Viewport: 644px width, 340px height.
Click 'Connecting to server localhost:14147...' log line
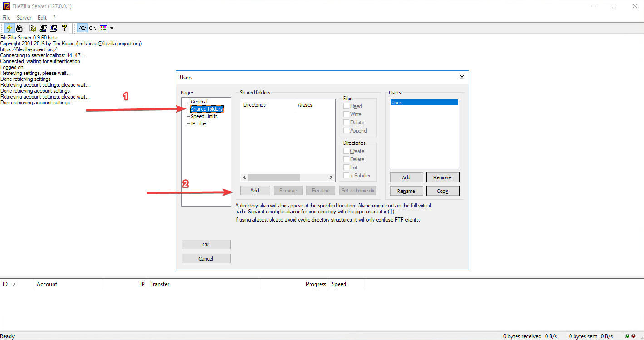coord(42,55)
